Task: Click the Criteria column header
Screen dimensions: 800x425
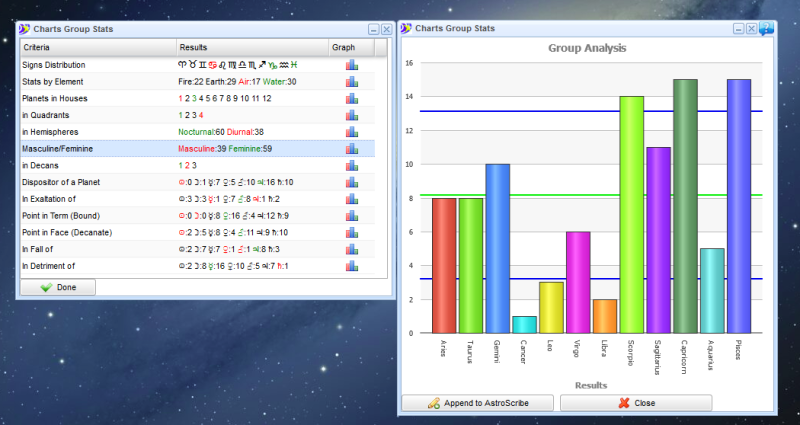Action: (x=97, y=48)
